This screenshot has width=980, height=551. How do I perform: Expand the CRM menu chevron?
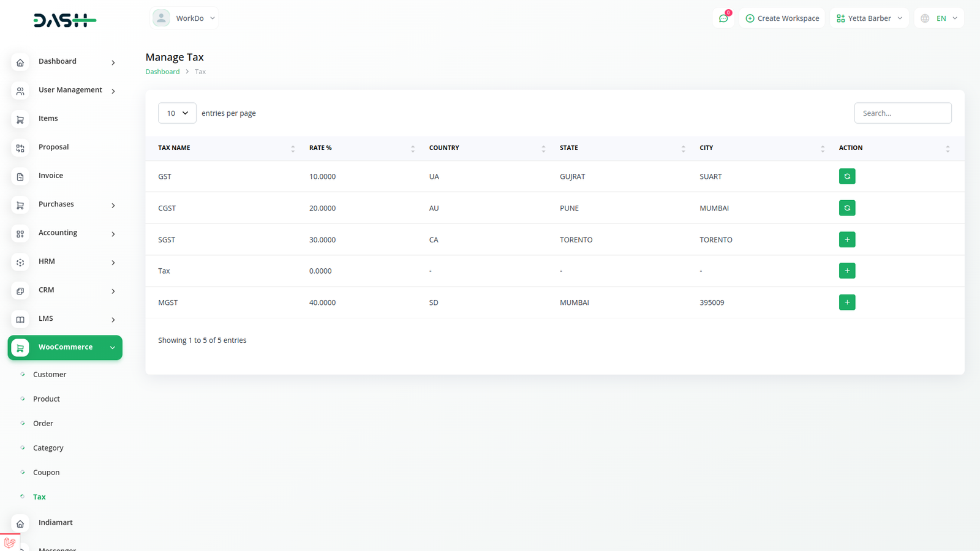113,291
